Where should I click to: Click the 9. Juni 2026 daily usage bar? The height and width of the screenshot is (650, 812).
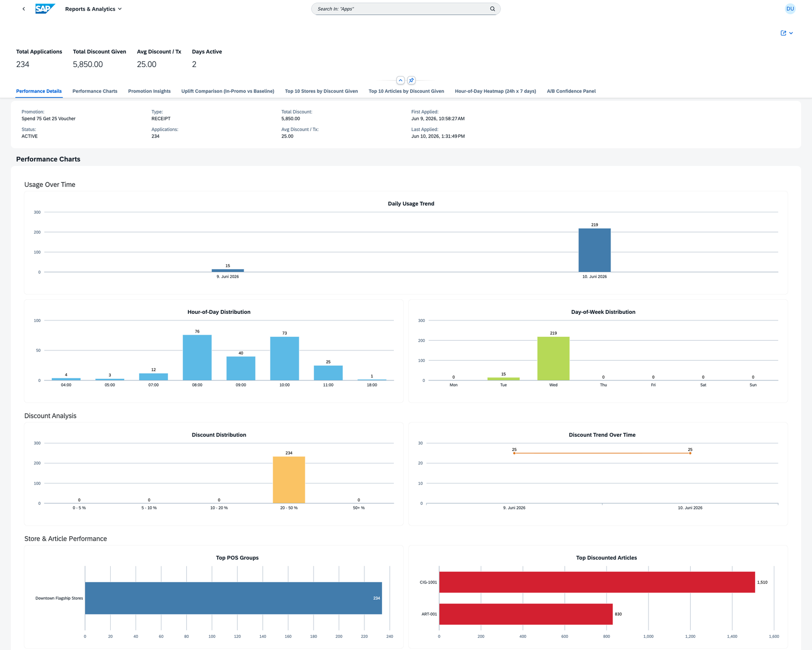coord(228,271)
